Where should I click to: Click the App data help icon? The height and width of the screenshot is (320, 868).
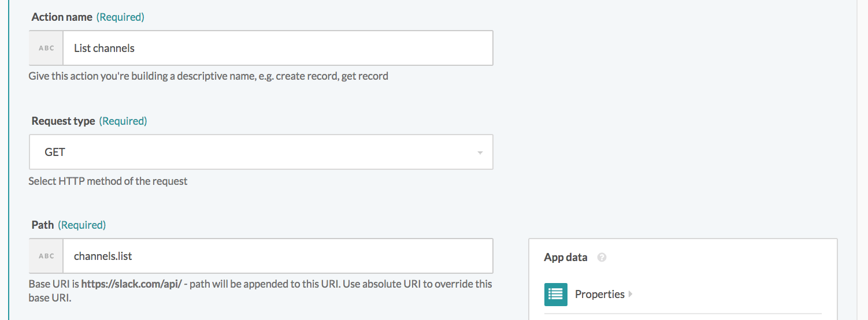coord(602,258)
